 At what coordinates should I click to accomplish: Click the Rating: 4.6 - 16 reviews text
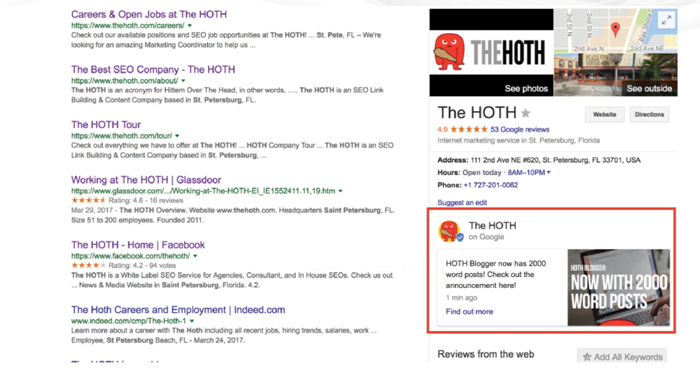(x=146, y=201)
